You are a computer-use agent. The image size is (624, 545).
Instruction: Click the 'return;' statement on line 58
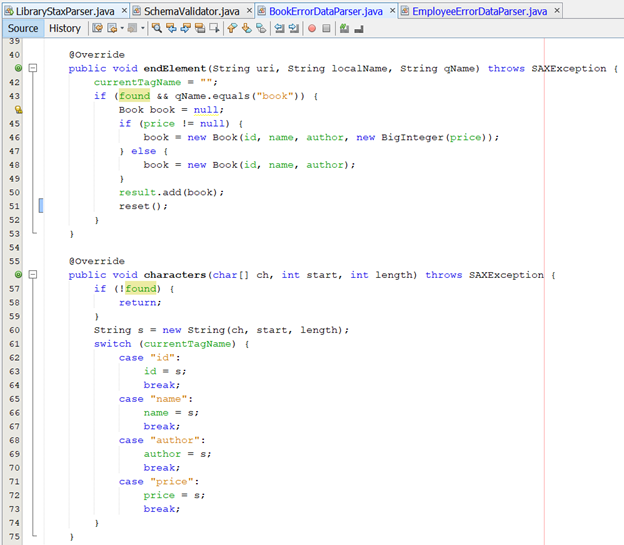(140, 303)
